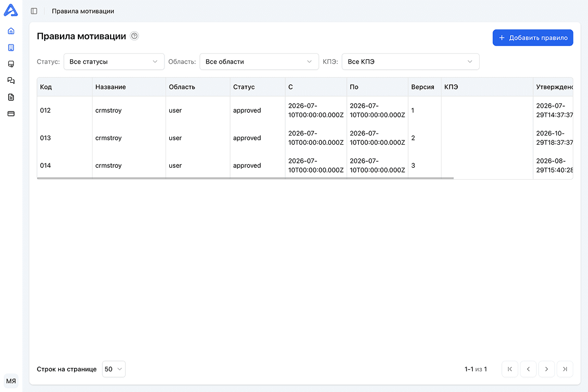The height and width of the screenshot is (392, 588).
Task: Open the document icon in sidebar
Action: 11,97
